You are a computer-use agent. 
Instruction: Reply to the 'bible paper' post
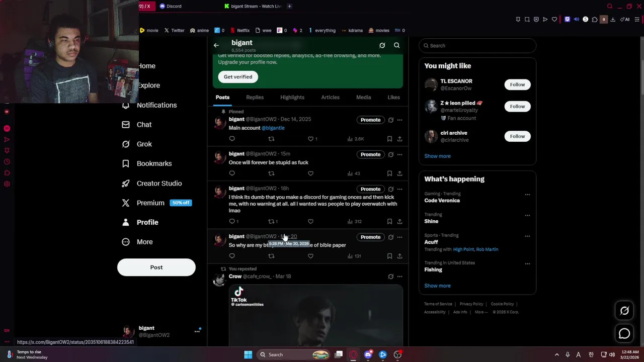click(x=232, y=256)
